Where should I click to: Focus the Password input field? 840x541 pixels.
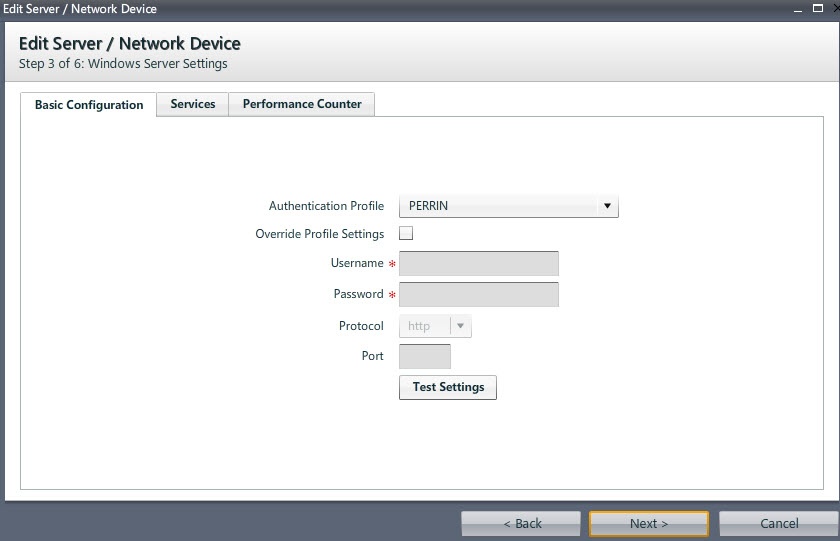click(x=478, y=294)
